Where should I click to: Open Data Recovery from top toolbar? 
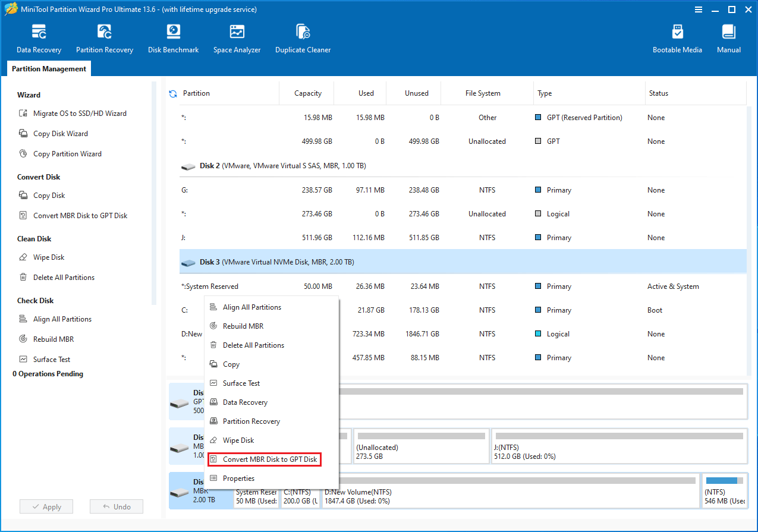(39, 39)
